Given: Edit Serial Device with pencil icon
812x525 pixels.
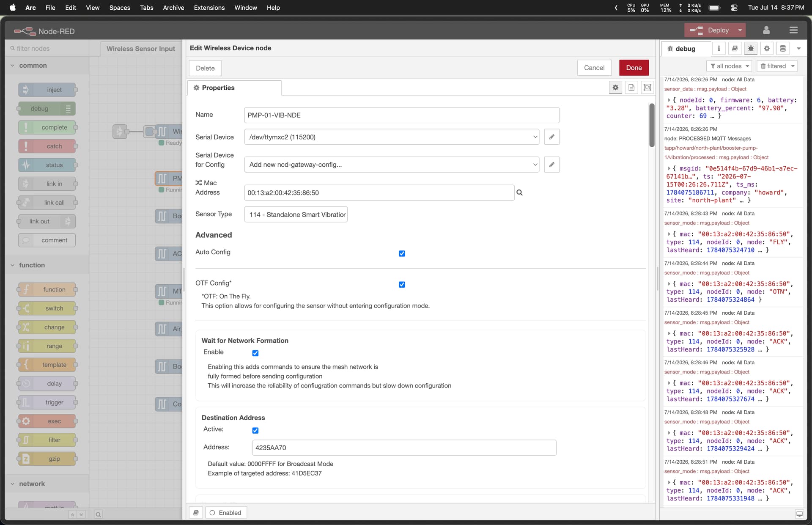Looking at the screenshot, I should [x=552, y=137].
